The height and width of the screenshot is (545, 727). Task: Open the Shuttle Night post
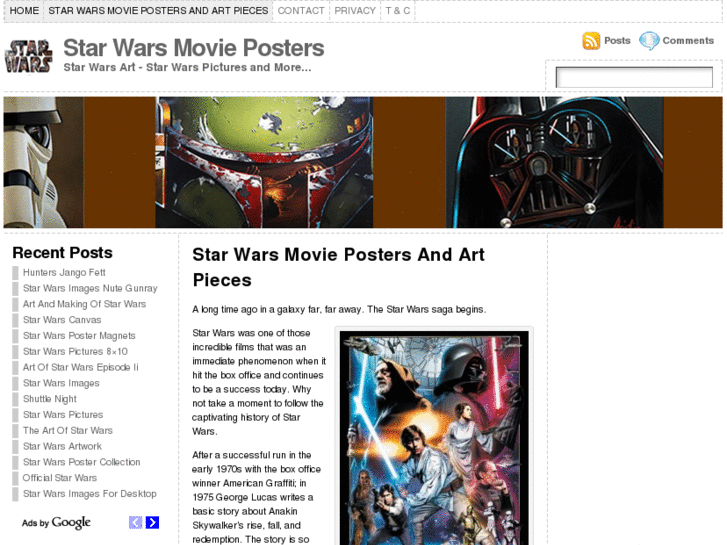50,398
